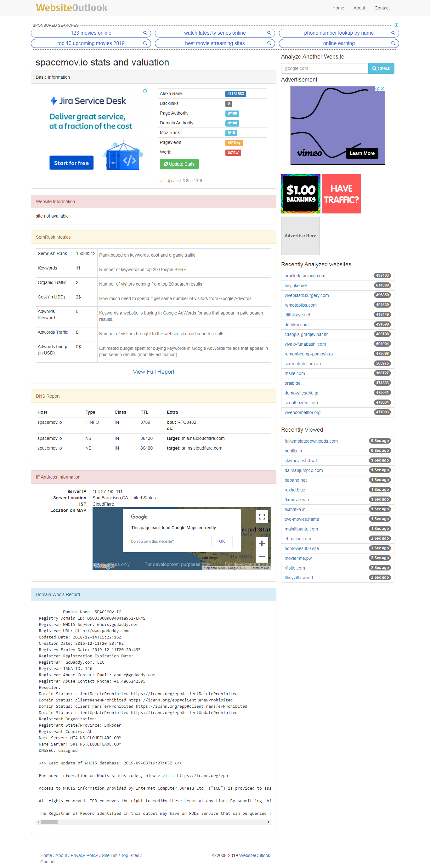Open the footer Home link
Viewport: 430px width, 868px height.
click(46, 855)
